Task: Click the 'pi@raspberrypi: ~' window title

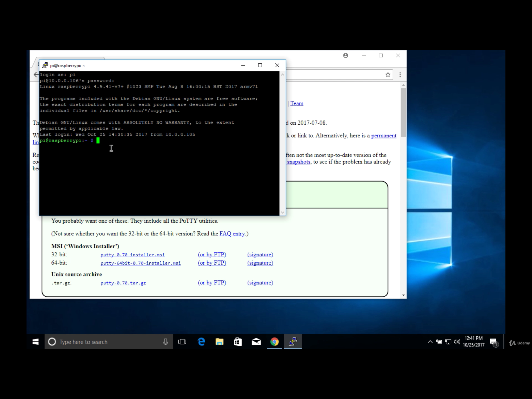Action: (x=68, y=65)
